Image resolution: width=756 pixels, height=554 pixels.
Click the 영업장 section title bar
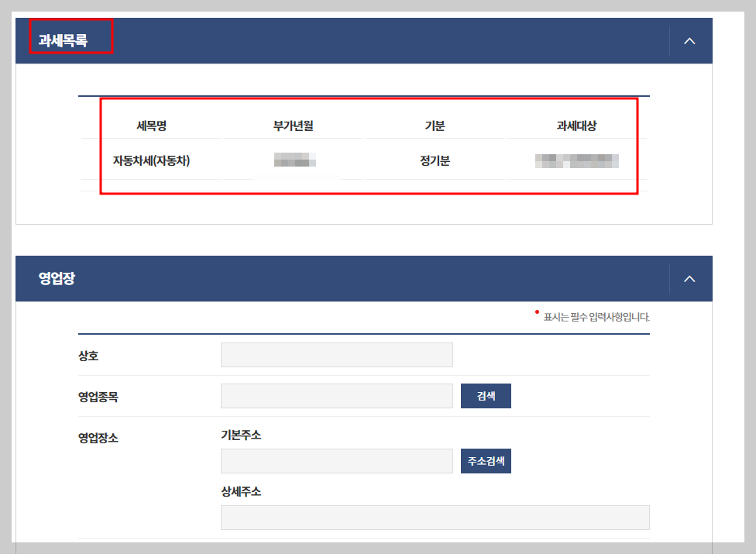(x=55, y=278)
